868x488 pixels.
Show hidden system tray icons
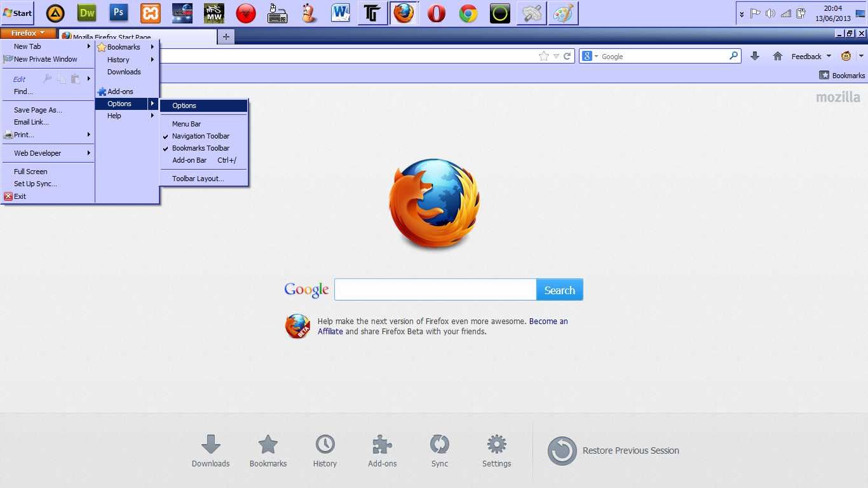[742, 13]
